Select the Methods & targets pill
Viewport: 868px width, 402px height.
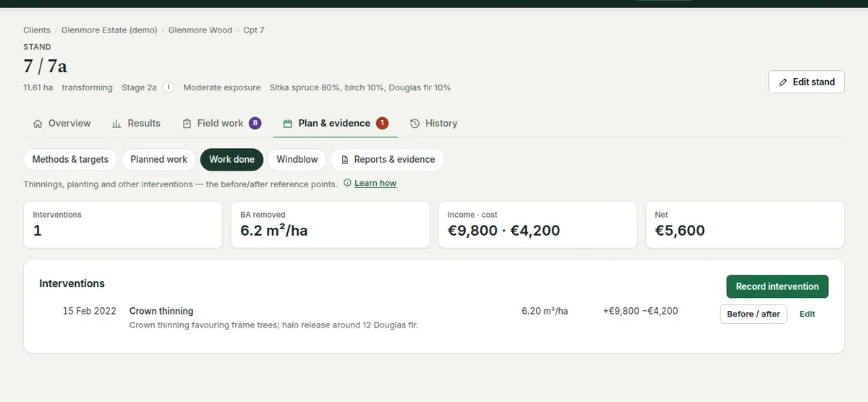click(x=70, y=160)
